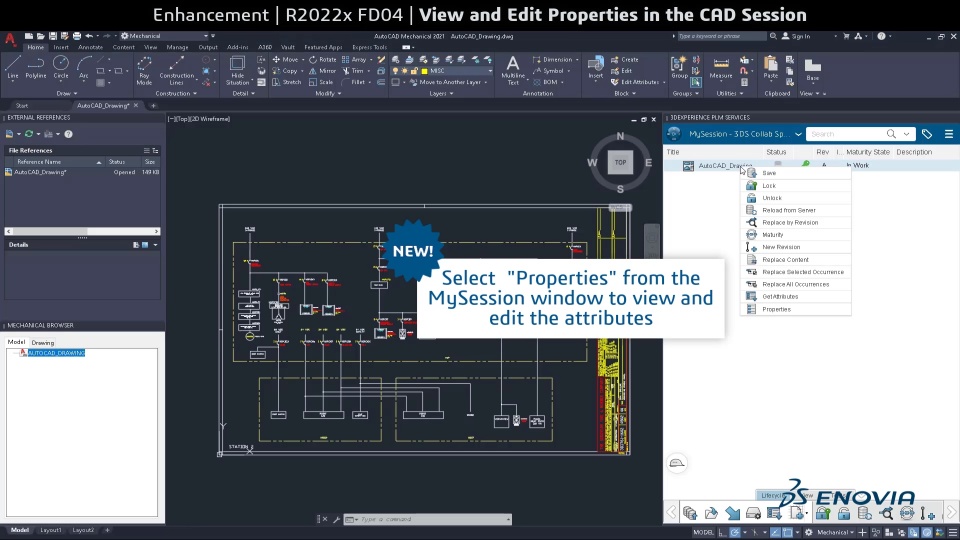Toggle the layer on/off lightbulb for MISC
The image size is (960, 540).
[x=396, y=70]
